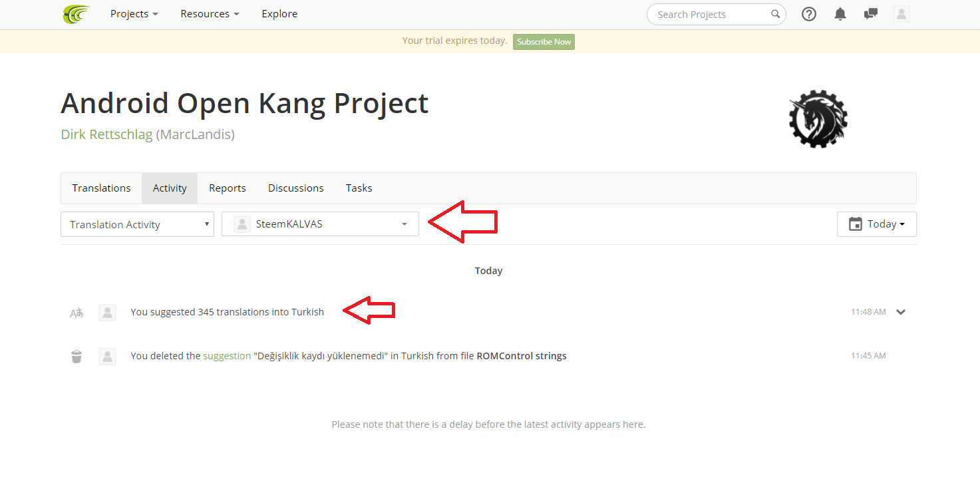Screen dimensions: 980x489
Task: Click the delay notice about latest activity
Action: [488, 424]
